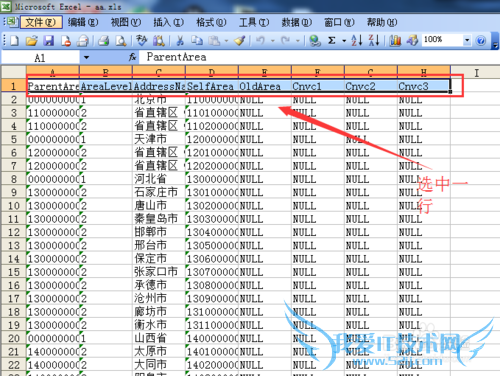This screenshot has width=500, height=376.
Task: Click cell containing SelfArea
Action: 212,86
